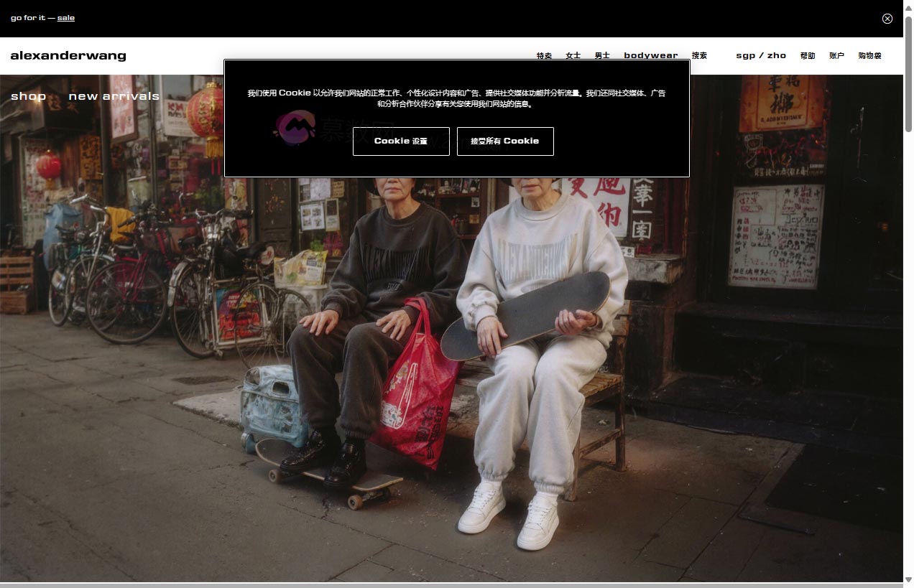This screenshot has width=914, height=588.
Task: Open the 账户 account page
Action: coord(836,55)
